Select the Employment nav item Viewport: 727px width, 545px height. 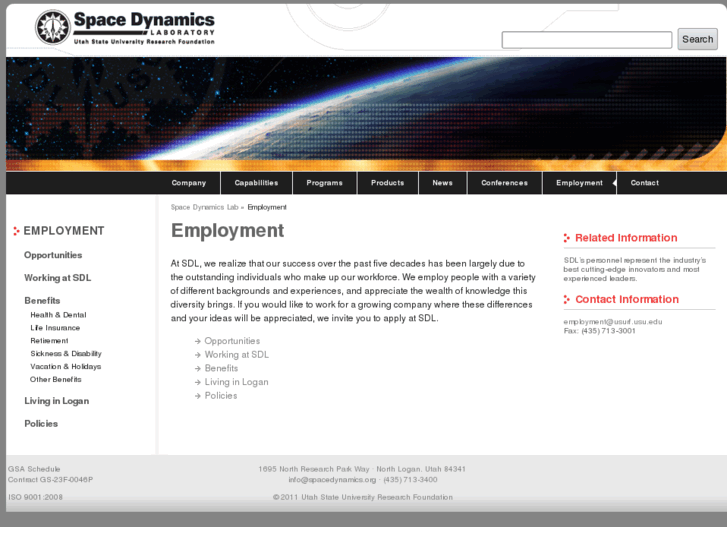[x=580, y=183]
